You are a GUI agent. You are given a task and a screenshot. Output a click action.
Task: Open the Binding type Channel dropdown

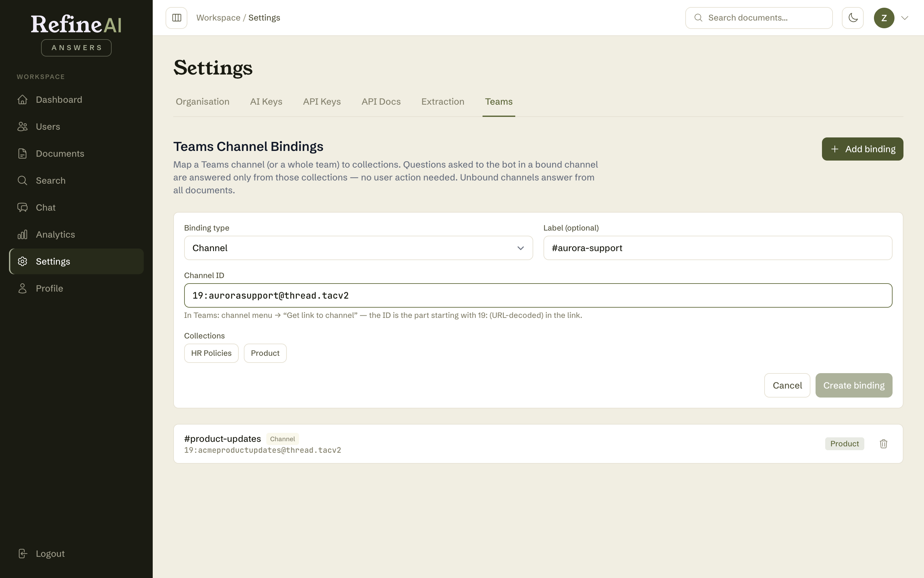358,248
